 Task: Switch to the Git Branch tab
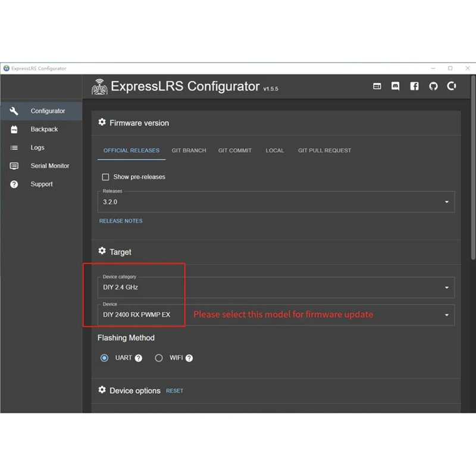[x=189, y=151]
